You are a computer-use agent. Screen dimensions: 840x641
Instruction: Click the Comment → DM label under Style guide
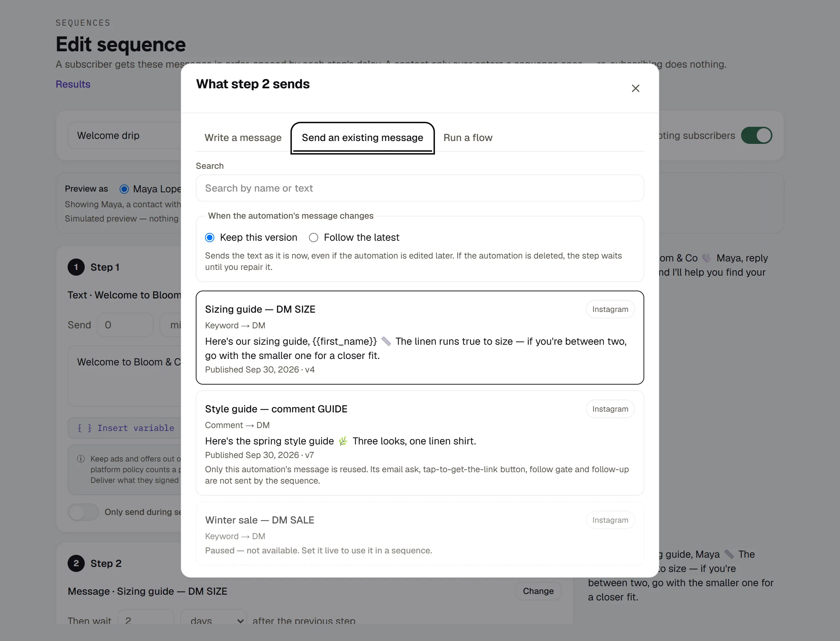pyautogui.click(x=237, y=425)
